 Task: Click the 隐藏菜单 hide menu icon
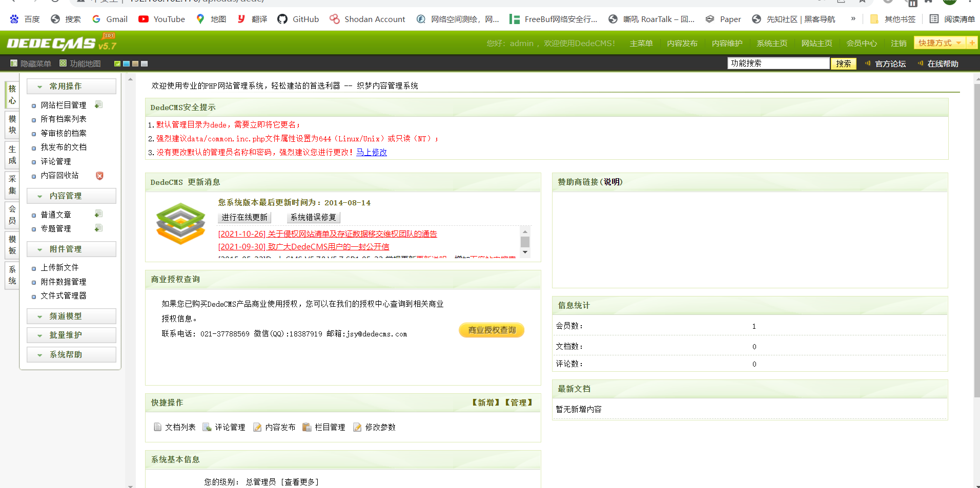click(x=14, y=63)
